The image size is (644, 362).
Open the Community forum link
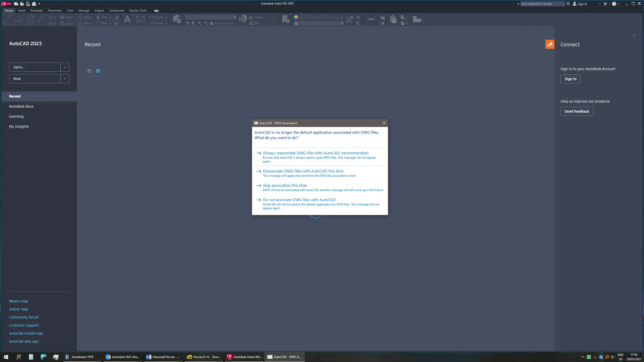coord(24,317)
